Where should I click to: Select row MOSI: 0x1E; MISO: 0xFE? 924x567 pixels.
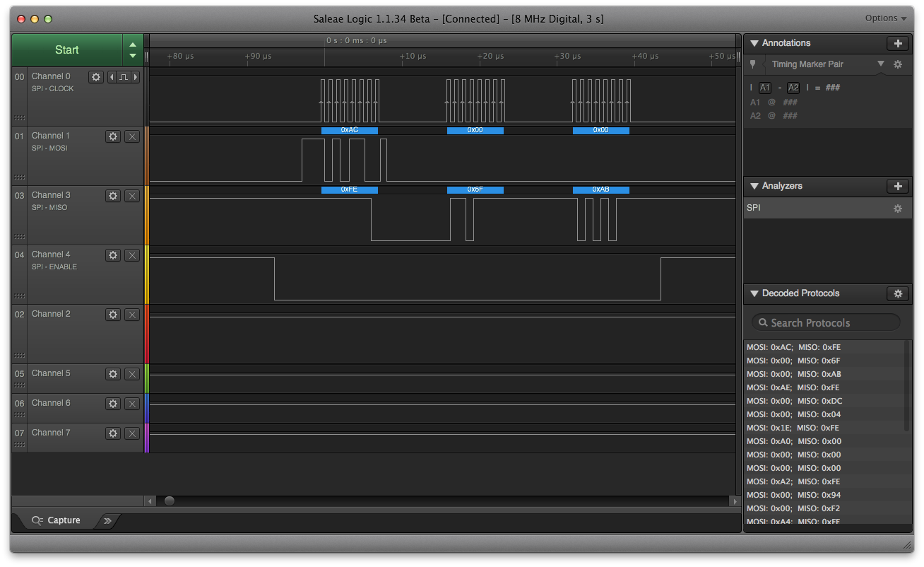(x=824, y=428)
